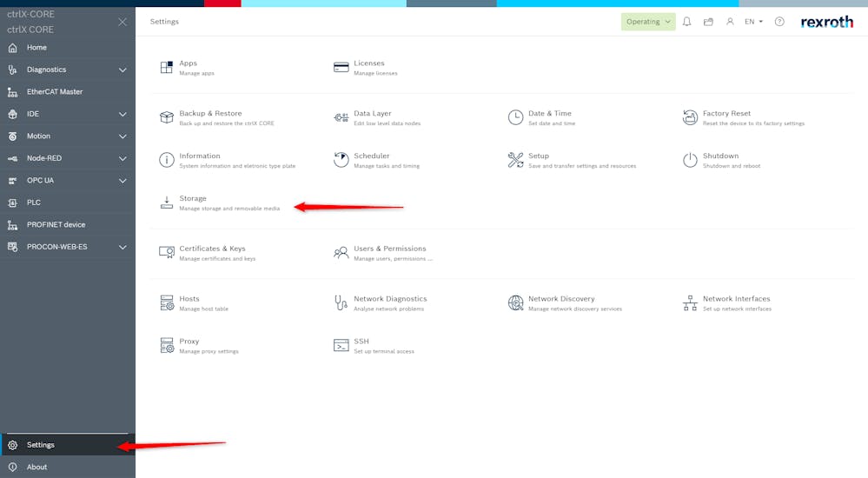The width and height of the screenshot is (868, 478).
Task: Open the EN language dropdown
Action: [753, 22]
